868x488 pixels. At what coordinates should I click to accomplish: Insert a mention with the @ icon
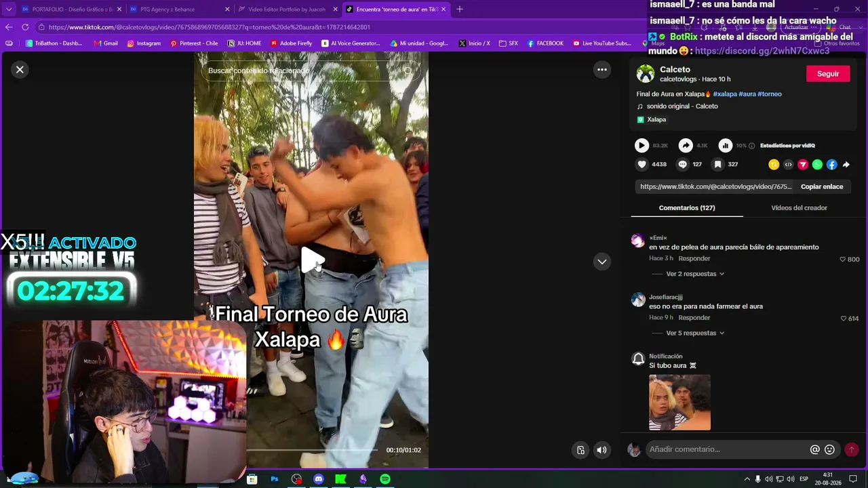[x=815, y=449]
